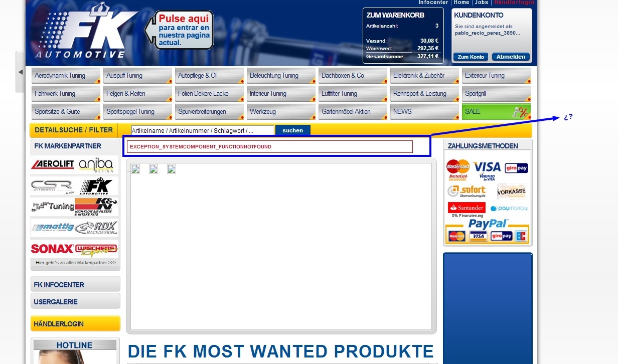Follow the all Markenpartner link
Image resolution: width=618 pixels, height=364 pixels.
pos(75,262)
